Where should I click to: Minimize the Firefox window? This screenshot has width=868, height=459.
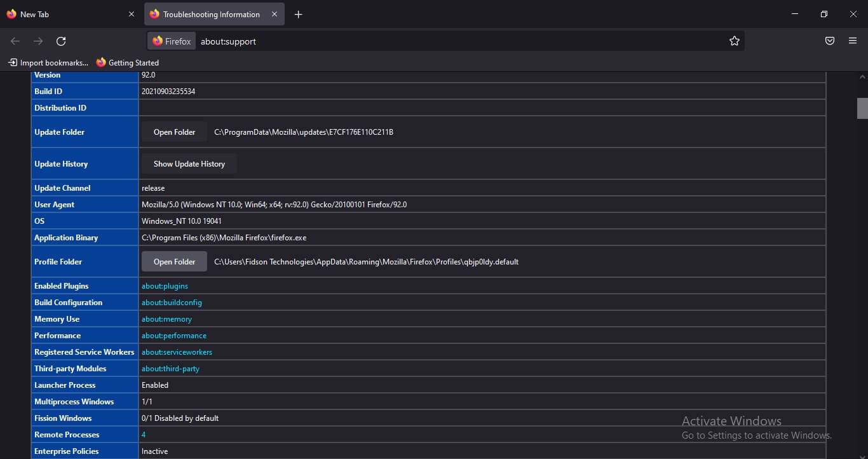coord(795,14)
